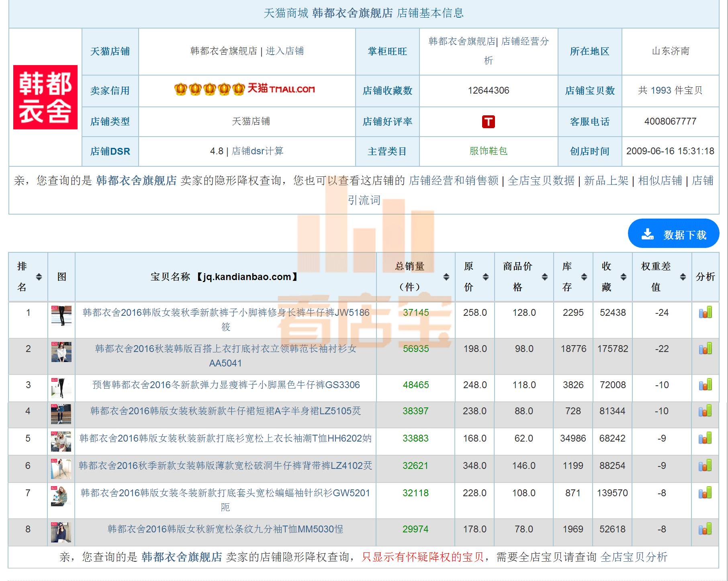Open the 新品上架 link
This screenshot has height=581, width=728.
tap(606, 181)
